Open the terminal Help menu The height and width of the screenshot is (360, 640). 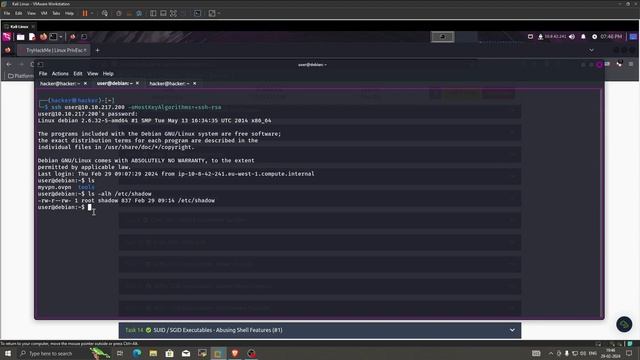point(108,73)
